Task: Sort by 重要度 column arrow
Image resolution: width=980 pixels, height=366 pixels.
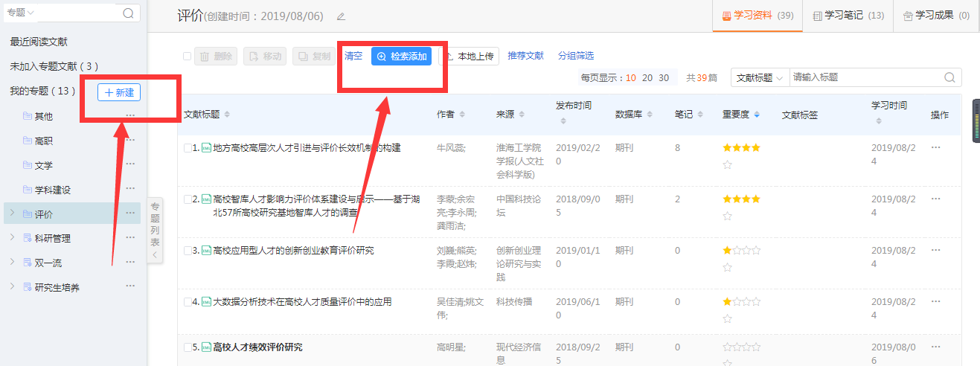Action: tap(757, 115)
